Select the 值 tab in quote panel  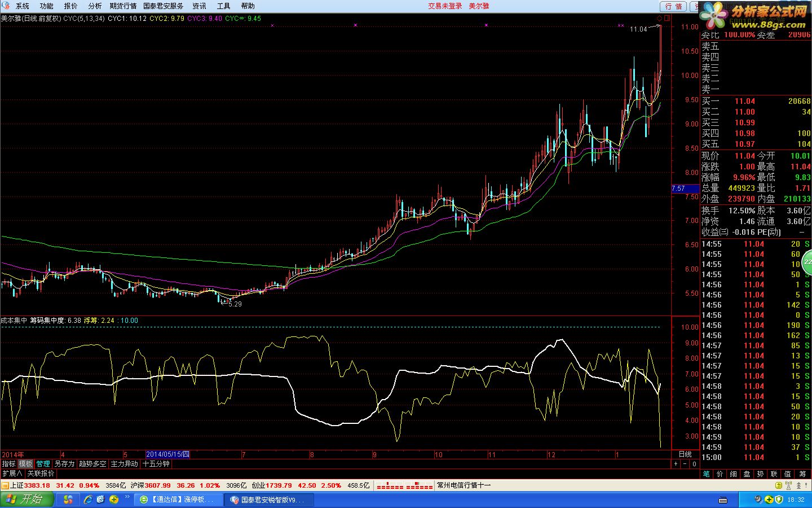[788, 474]
